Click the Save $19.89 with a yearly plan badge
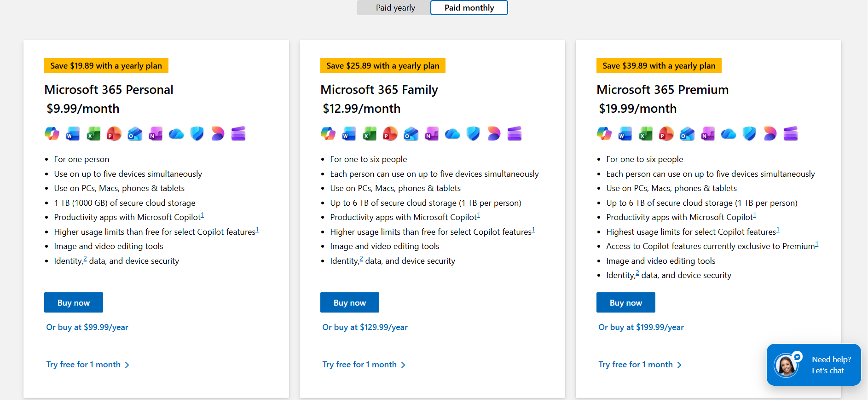Screen dimensions: 868x400 point(106,65)
